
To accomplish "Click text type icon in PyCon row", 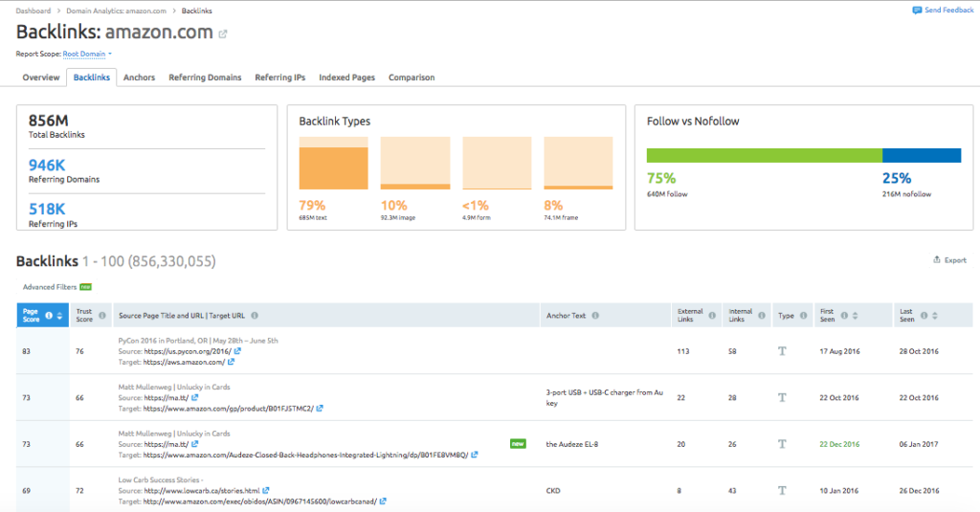I will click(782, 351).
